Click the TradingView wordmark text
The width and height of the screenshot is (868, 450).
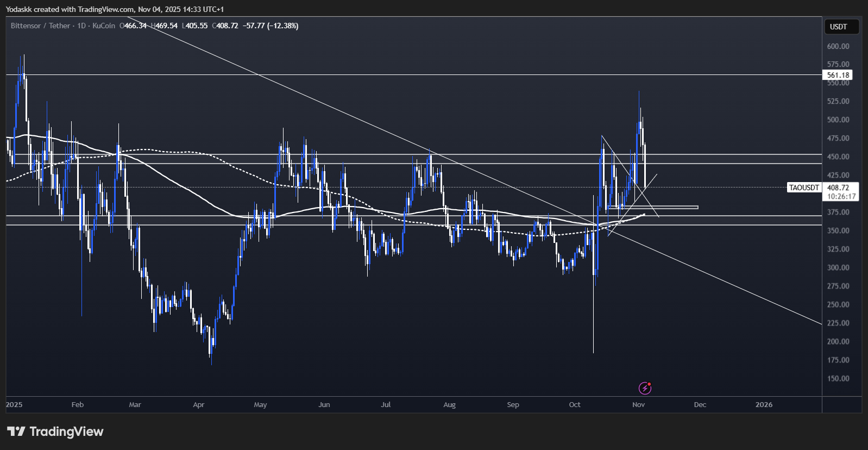[x=66, y=432]
